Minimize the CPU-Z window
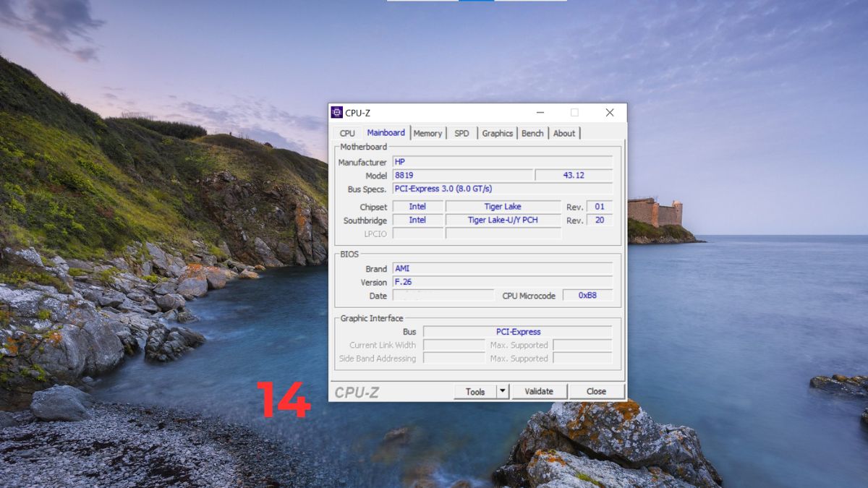Image resolution: width=868 pixels, height=488 pixels. point(540,113)
